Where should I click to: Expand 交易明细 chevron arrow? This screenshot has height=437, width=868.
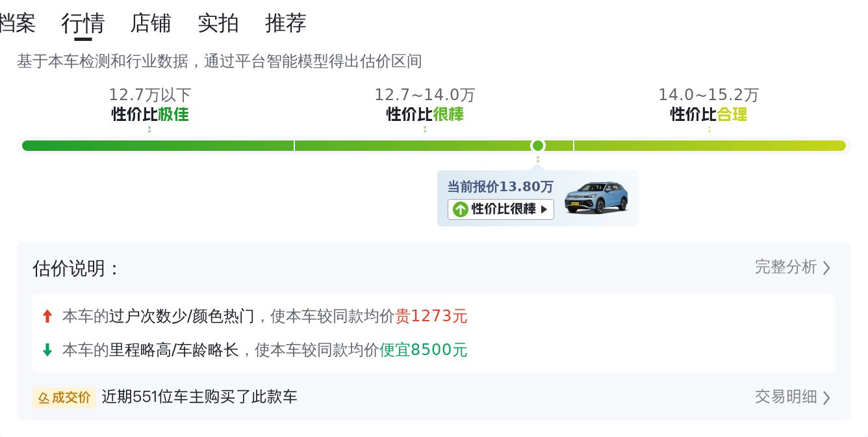point(826,397)
